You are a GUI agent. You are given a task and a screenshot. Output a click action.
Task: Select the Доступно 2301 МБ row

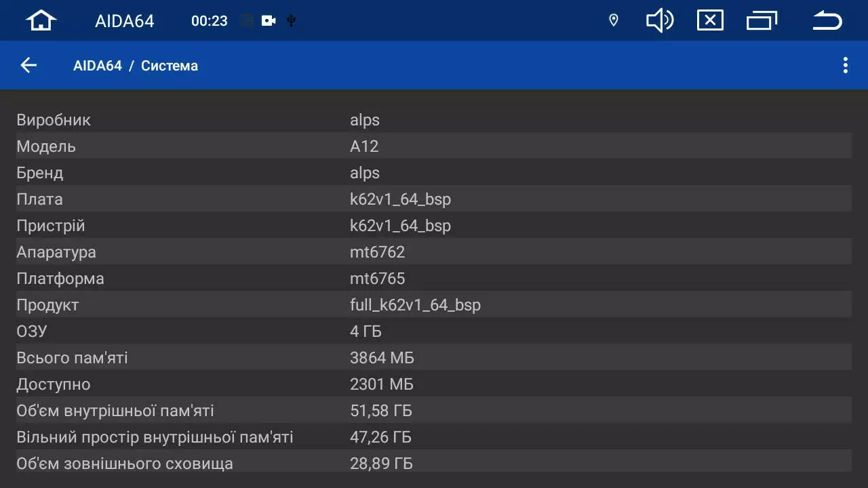pos(434,384)
